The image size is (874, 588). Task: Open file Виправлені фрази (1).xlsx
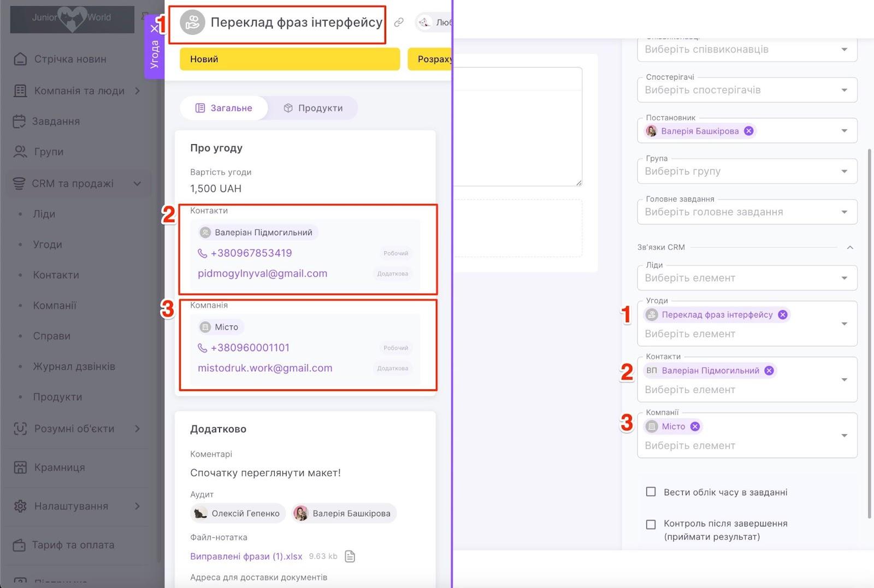pyautogui.click(x=246, y=556)
